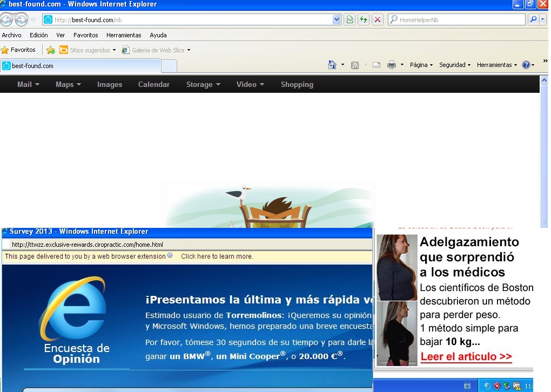The width and height of the screenshot is (551, 392).
Task: Open the search provider dropdown arrow
Action: (x=543, y=19)
